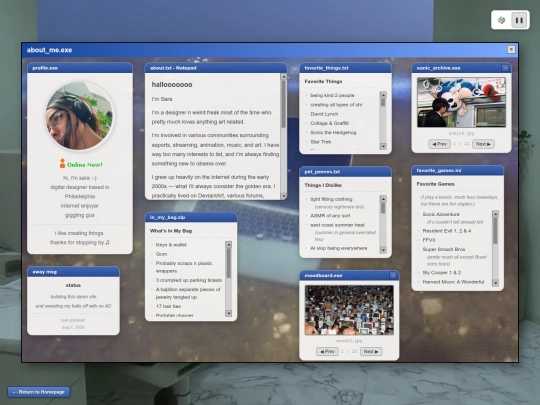
Task: Click the profile.exe title bar
Action: (x=80, y=68)
